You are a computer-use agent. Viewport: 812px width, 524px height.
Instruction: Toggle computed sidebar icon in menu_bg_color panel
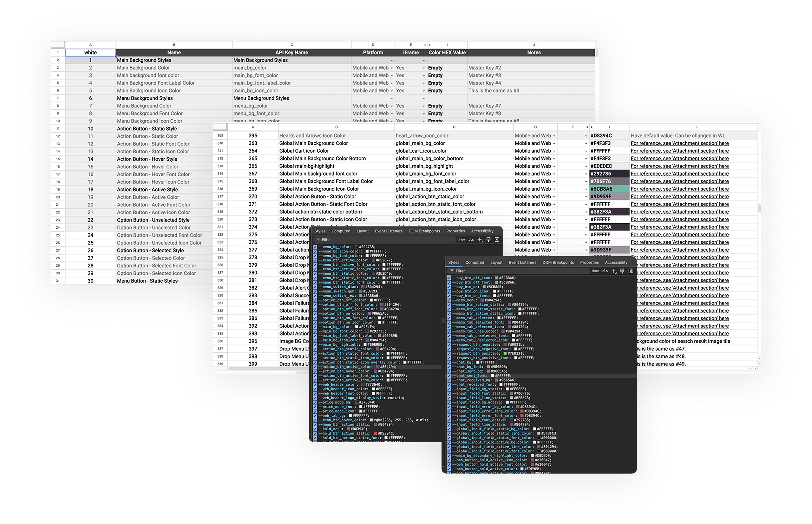(x=497, y=239)
